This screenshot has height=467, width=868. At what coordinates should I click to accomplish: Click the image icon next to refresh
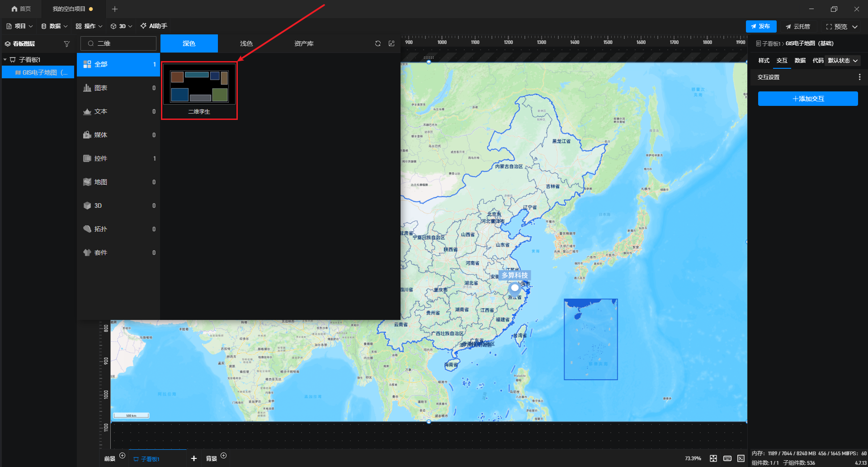392,43
